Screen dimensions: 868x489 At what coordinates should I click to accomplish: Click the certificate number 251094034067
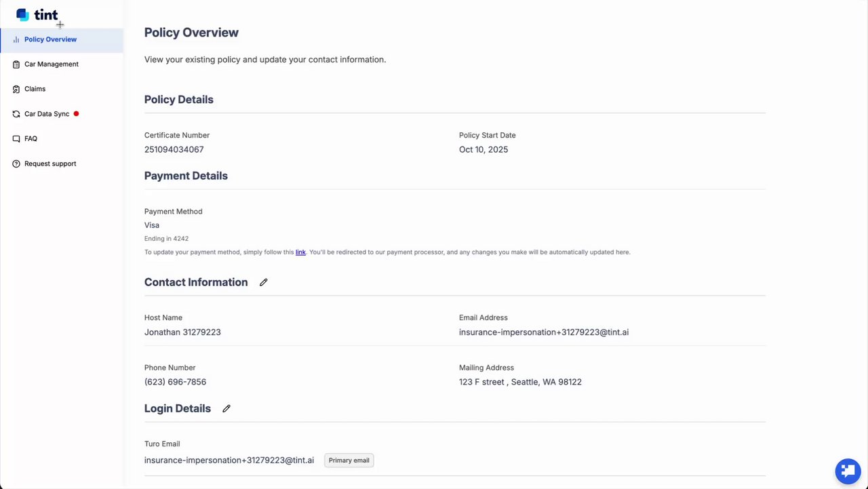click(174, 149)
